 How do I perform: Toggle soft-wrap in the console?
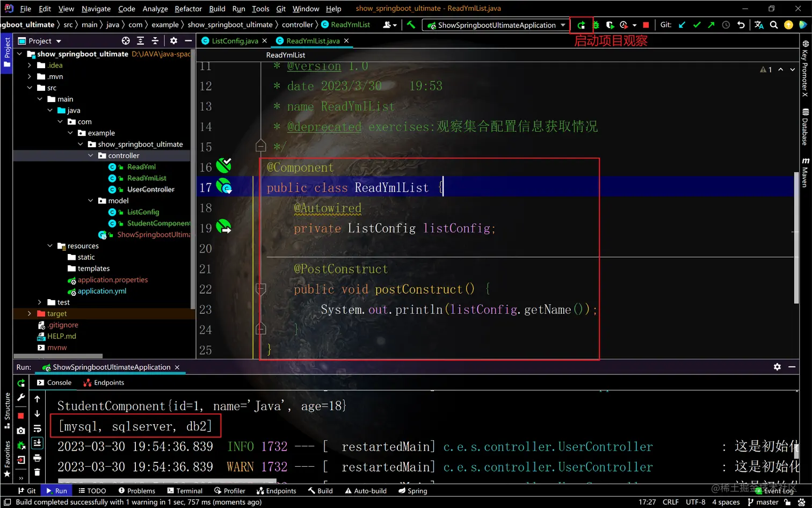tap(37, 429)
